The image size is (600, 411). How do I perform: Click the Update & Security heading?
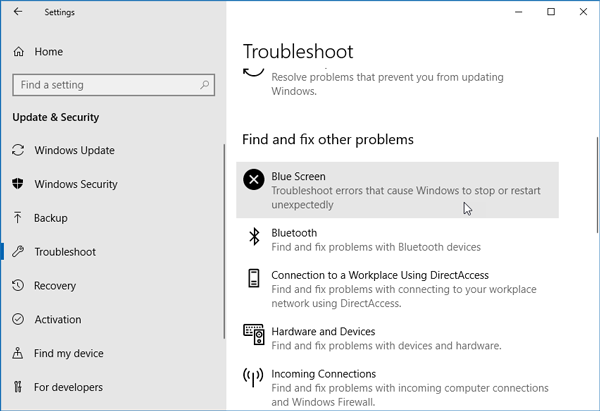(x=55, y=117)
